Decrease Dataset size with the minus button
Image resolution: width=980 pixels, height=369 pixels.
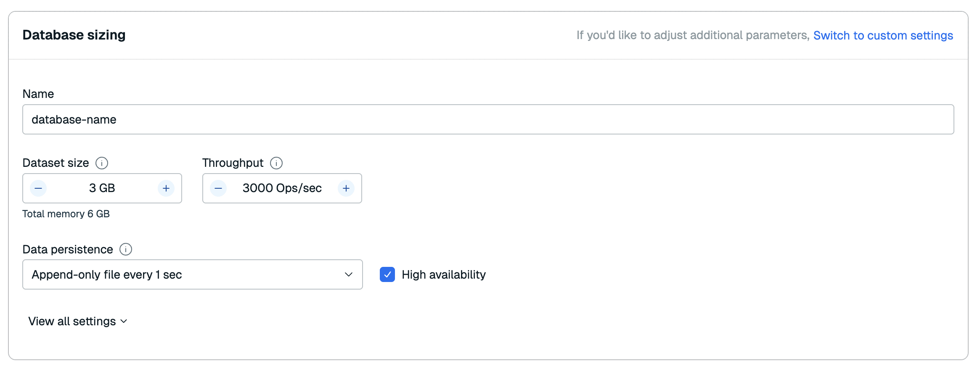(x=38, y=188)
